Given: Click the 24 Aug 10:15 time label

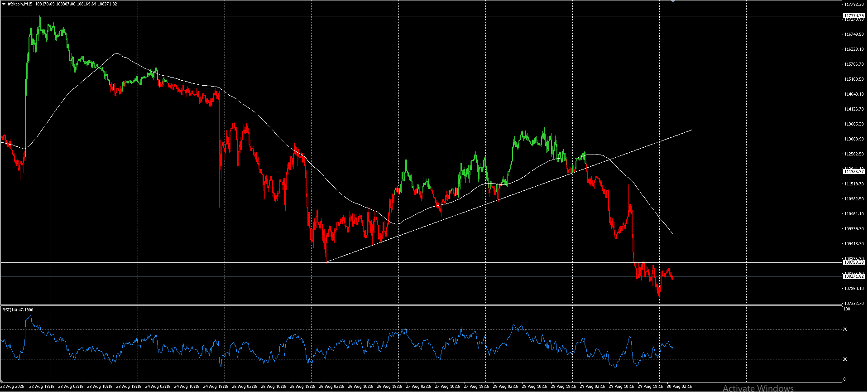Looking at the screenshot, I should click(x=187, y=387).
